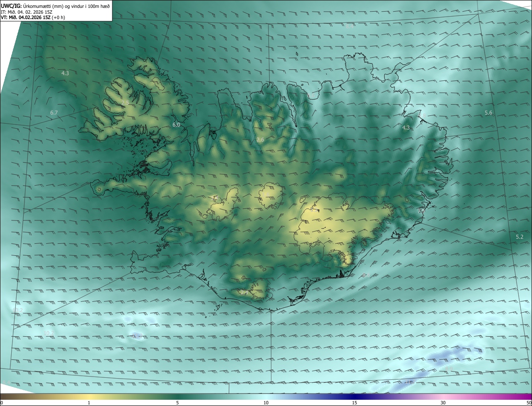Click the '5' tick label on the color scale

pyautogui.click(x=177, y=403)
